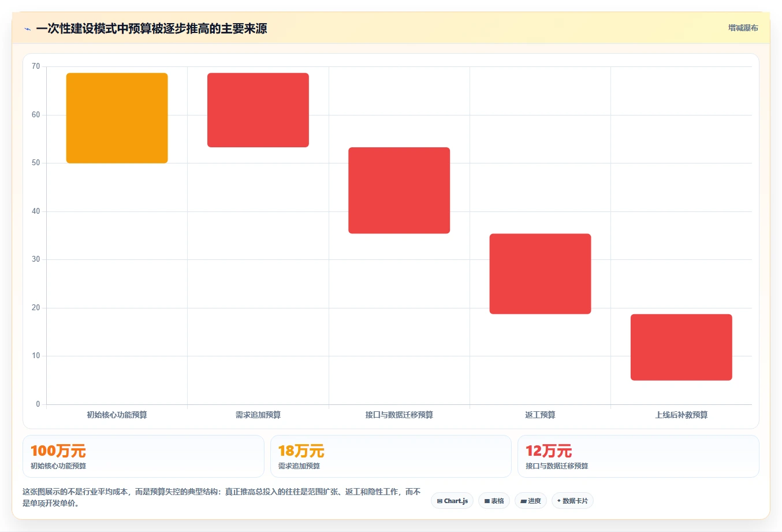Click the y-axis value 30
The height and width of the screenshot is (532, 782).
36,259
